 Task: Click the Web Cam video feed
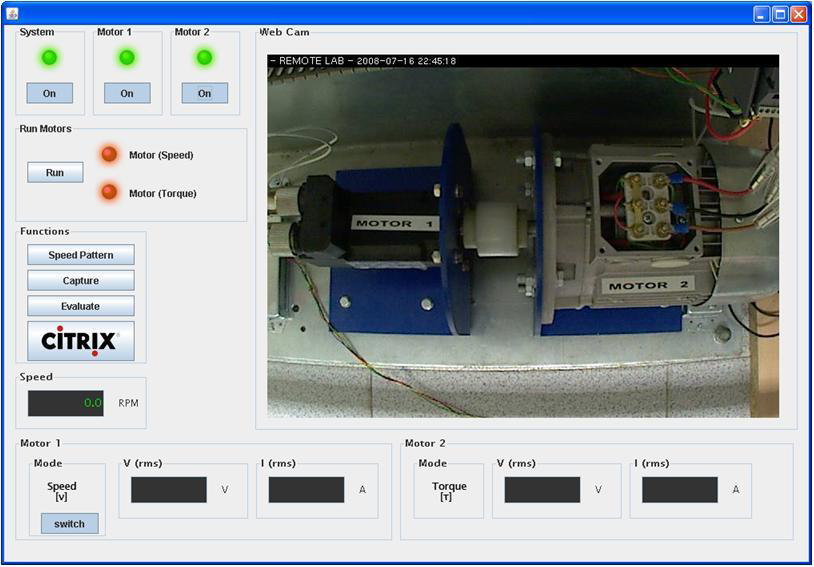tap(523, 236)
